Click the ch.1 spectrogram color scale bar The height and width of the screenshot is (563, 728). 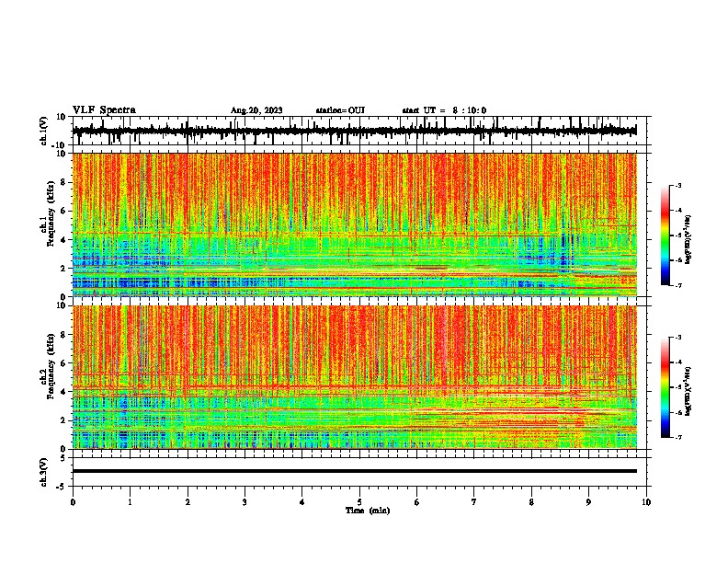pyautogui.click(x=665, y=236)
